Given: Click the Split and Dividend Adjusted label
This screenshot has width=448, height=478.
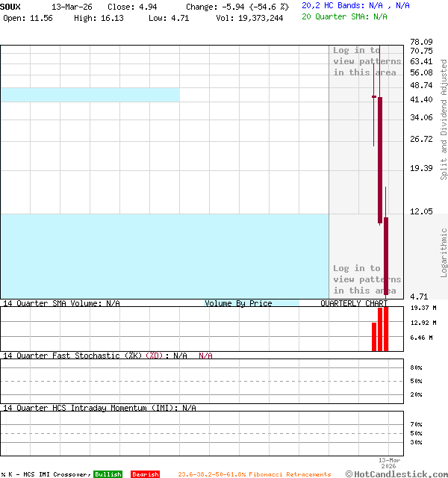Looking at the screenshot, I should 444,119.
